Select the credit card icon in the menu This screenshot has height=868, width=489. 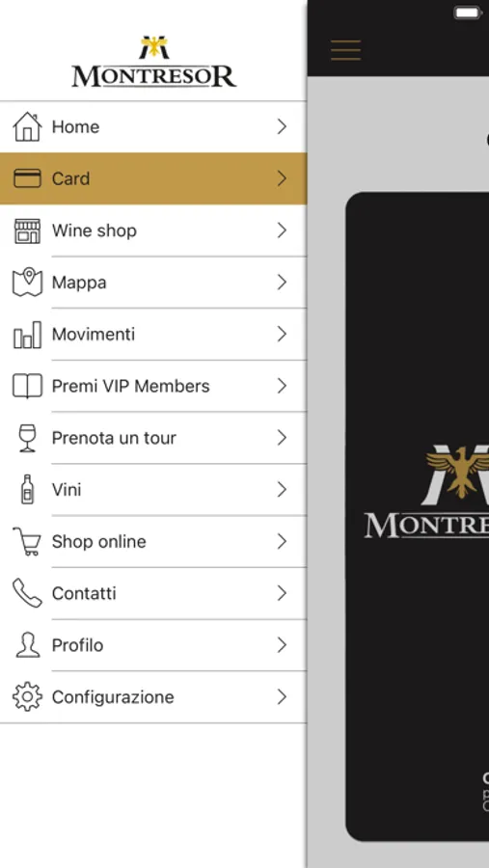(x=27, y=178)
